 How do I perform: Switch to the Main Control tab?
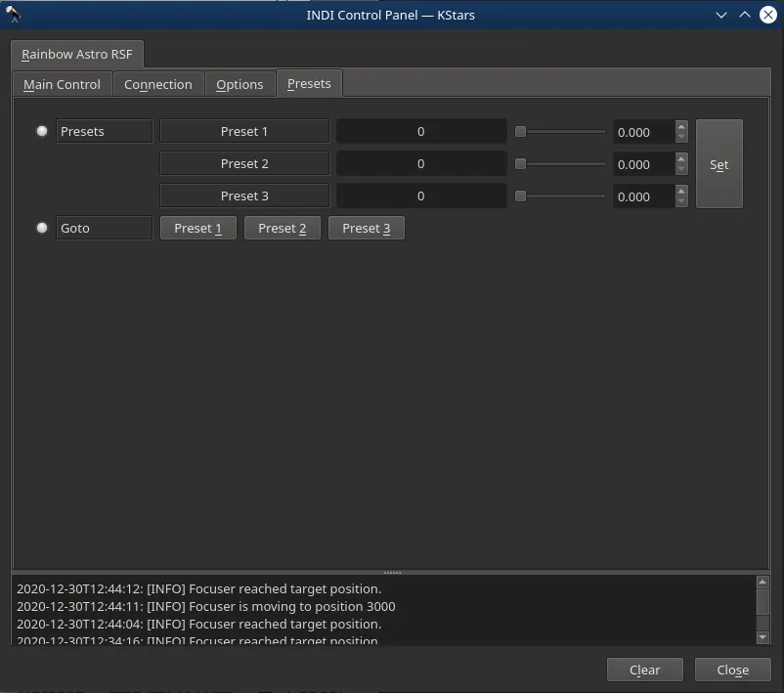[x=62, y=84]
